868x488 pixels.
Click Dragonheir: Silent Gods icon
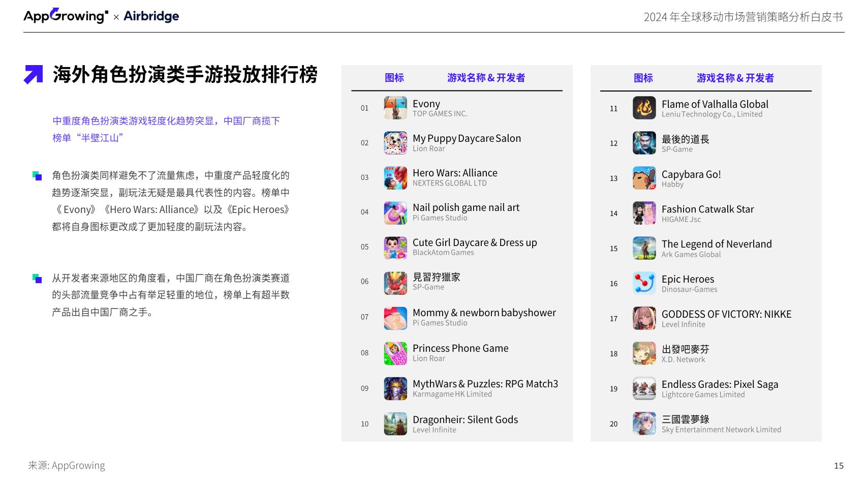tap(395, 423)
